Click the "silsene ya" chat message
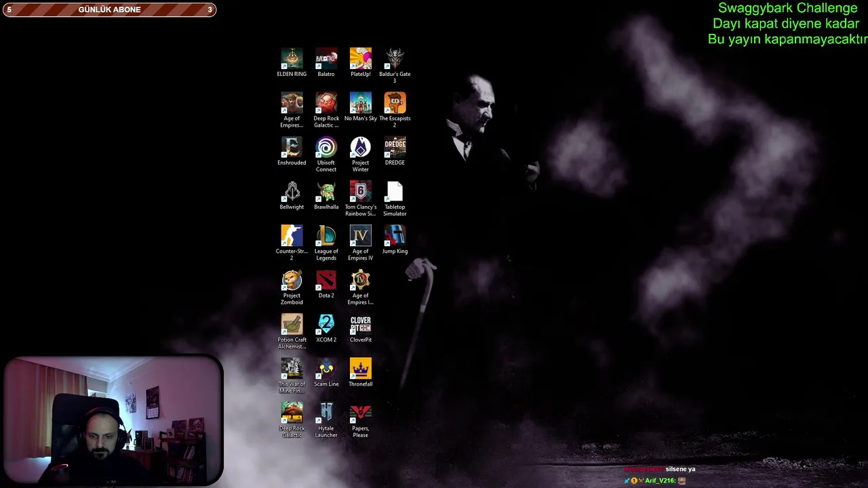This screenshot has height=488, width=868. (680, 469)
